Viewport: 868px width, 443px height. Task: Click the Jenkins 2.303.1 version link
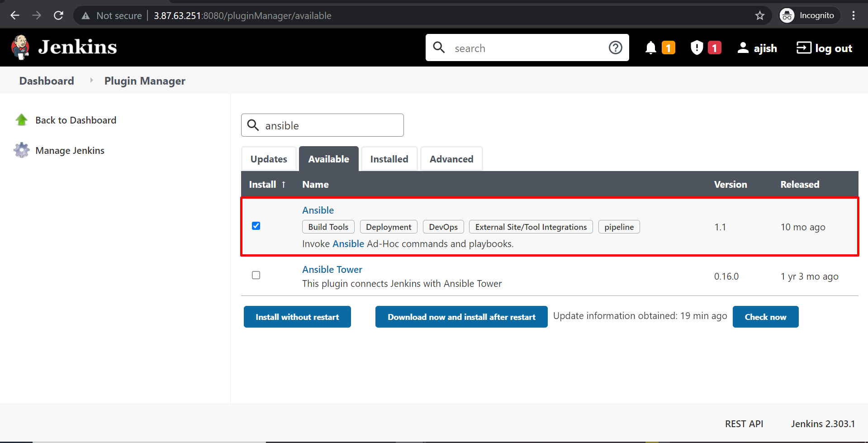coord(823,424)
